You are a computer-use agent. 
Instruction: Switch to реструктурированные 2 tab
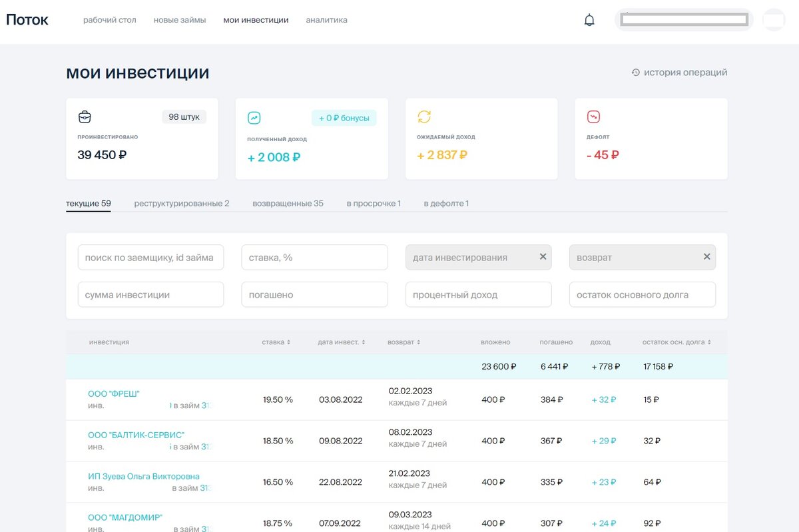point(182,204)
